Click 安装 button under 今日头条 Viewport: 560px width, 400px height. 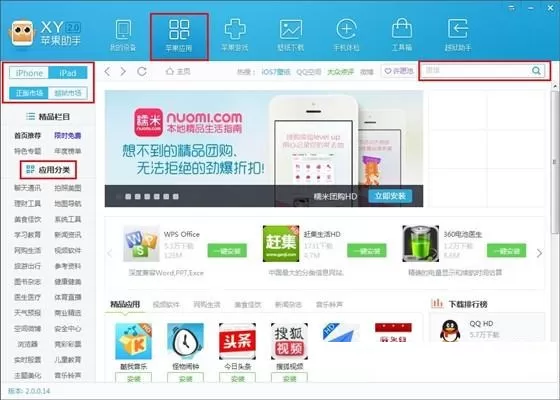[238, 378]
